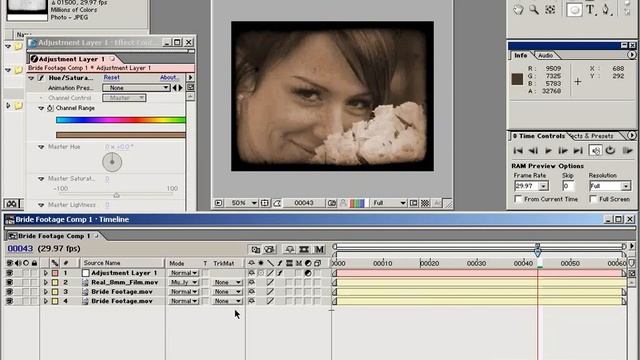This screenshot has height=360, width=640.
Task: Hide Adjustment Layer 1 with its eye icon
Action: tap(9, 273)
